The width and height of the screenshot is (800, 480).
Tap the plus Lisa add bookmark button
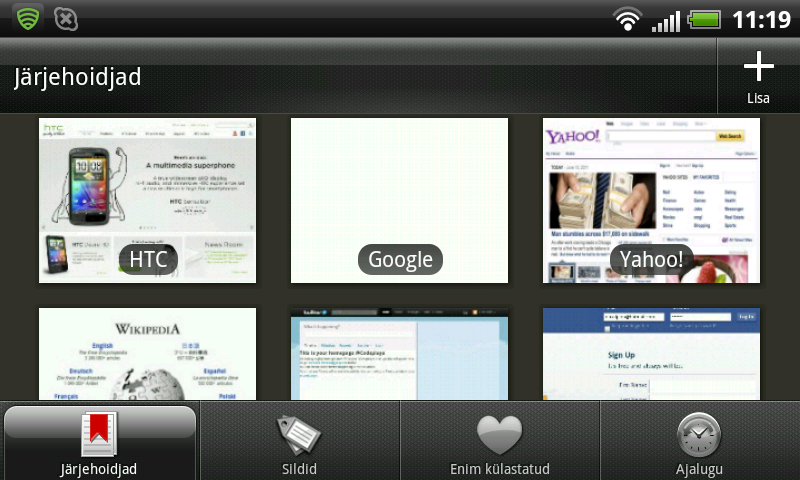[758, 77]
